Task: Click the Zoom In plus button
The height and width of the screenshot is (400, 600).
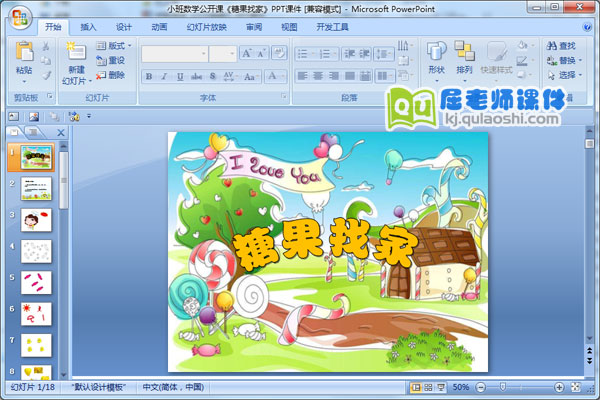Action: [559, 387]
